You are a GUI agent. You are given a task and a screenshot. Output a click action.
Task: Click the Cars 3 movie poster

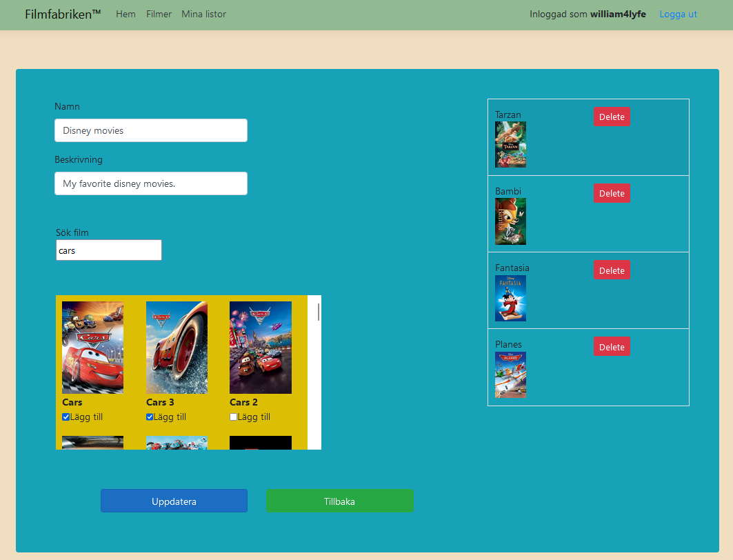177,348
